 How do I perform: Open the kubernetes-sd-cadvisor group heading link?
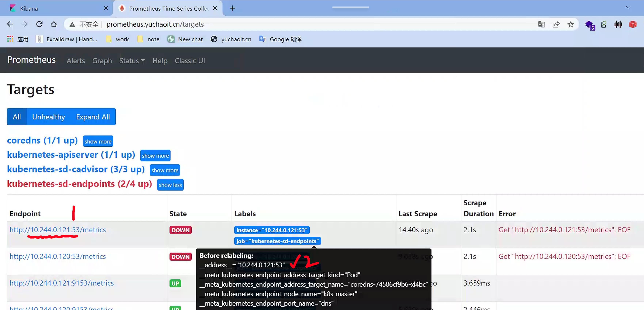point(76,169)
